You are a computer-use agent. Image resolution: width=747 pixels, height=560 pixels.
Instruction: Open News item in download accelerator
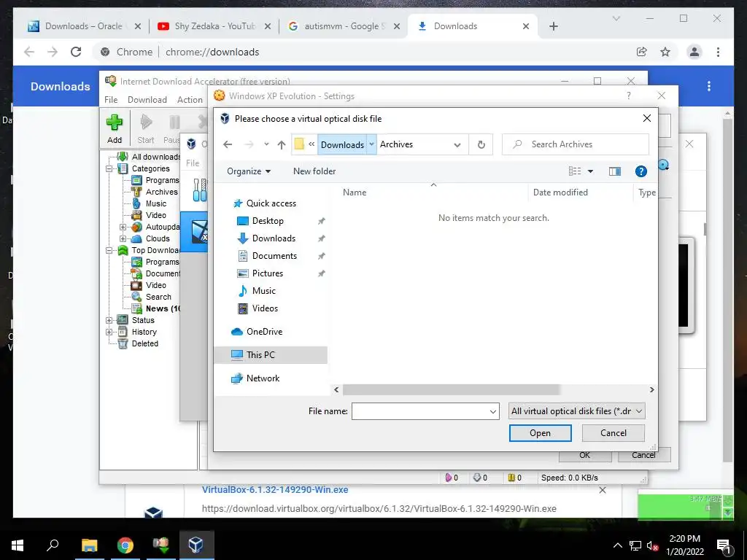(163, 308)
